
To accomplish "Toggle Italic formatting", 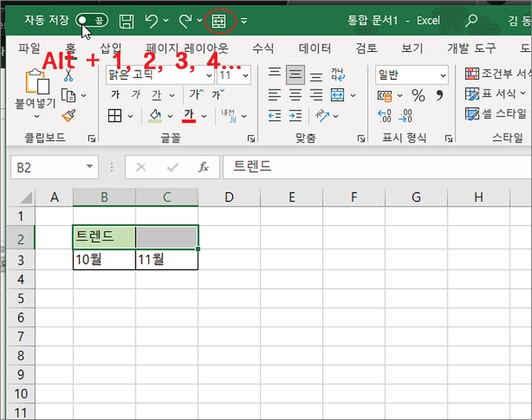I will click(x=136, y=95).
